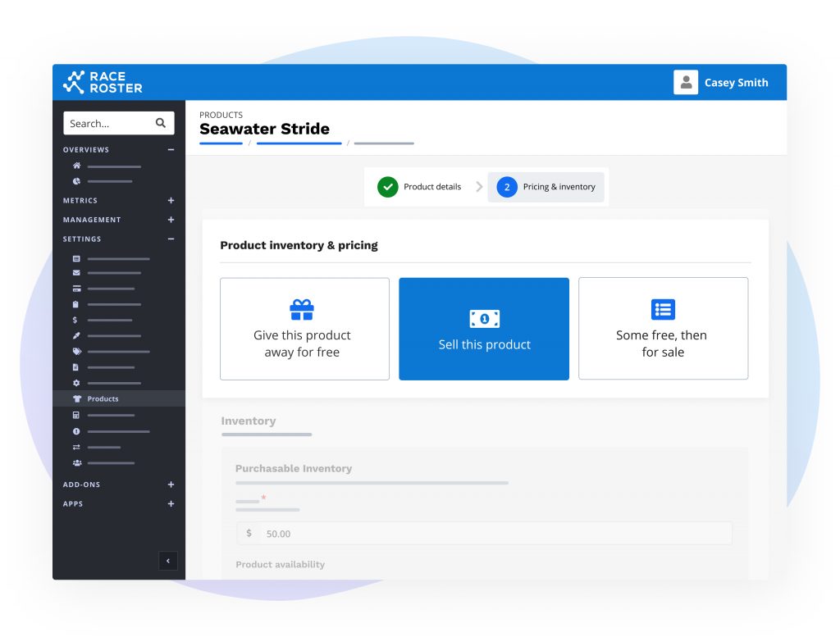Click the search magnifier icon
840x637 pixels.
[161, 123]
